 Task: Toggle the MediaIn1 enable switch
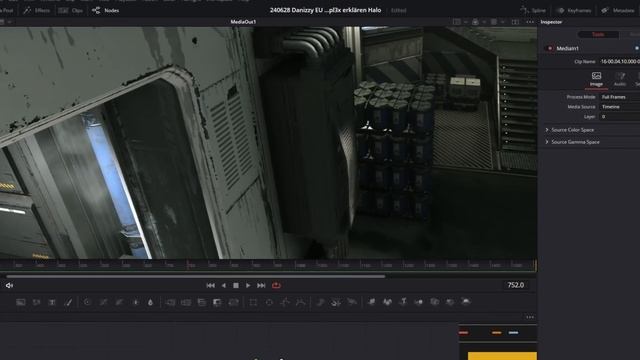550,48
